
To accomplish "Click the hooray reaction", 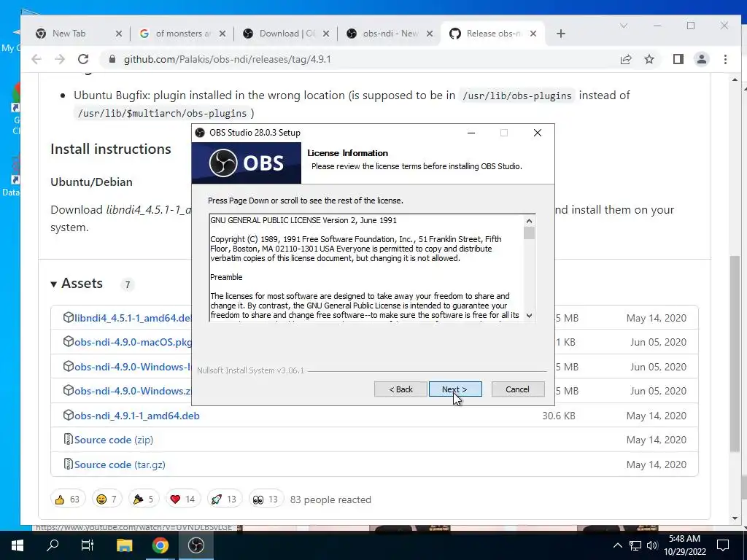I will click(144, 499).
